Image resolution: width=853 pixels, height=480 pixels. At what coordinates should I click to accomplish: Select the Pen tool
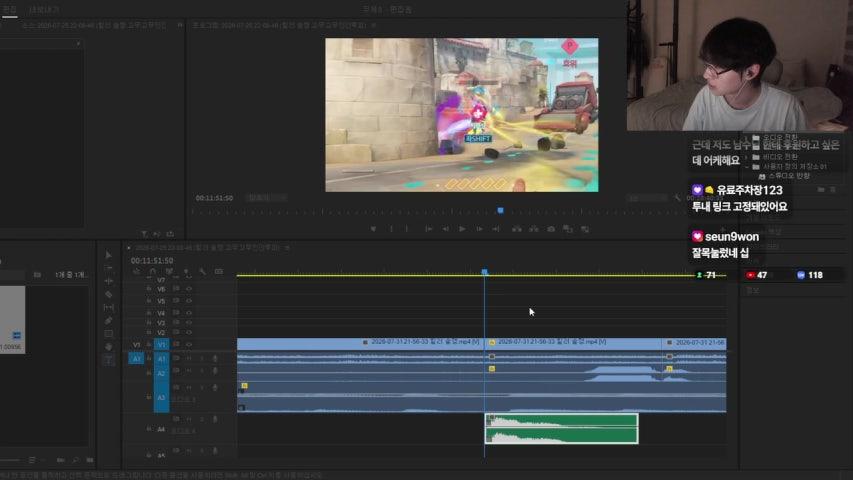(108, 321)
